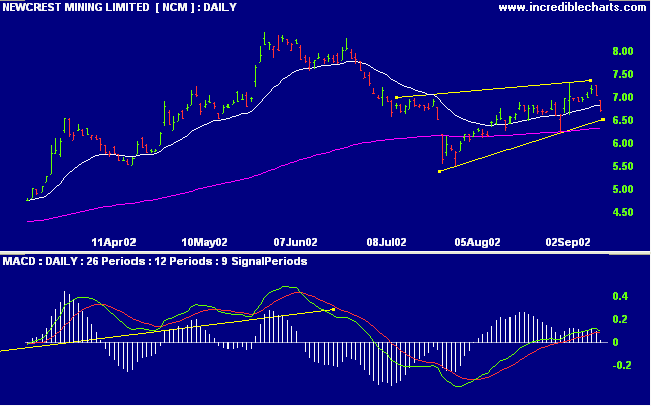Click the MACD 0.4 axis label
The height and width of the screenshot is (406, 651).
click(621, 296)
